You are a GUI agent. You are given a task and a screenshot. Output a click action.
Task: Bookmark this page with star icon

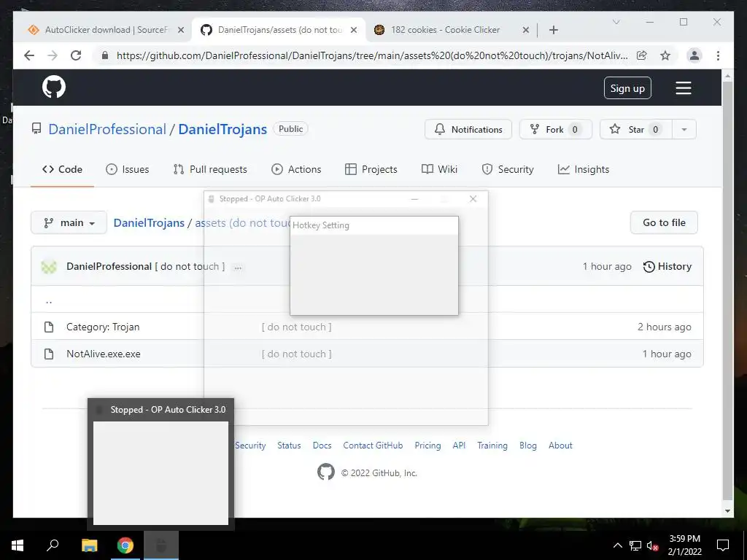click(x=665, y=55)
